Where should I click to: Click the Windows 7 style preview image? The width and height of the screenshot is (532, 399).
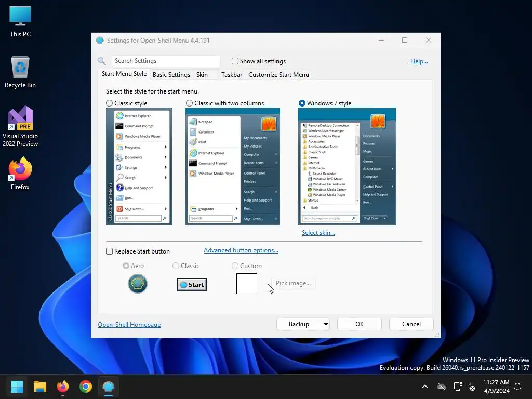click(x=347, y=166)
